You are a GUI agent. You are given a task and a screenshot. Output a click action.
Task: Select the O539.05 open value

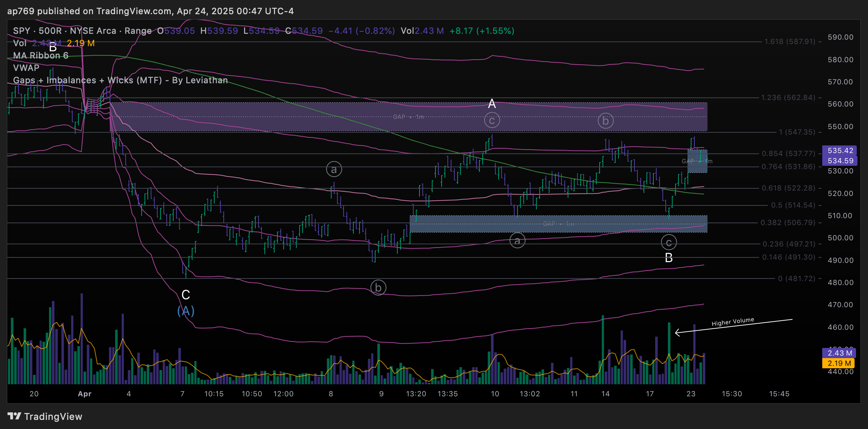tap(176, 31)
